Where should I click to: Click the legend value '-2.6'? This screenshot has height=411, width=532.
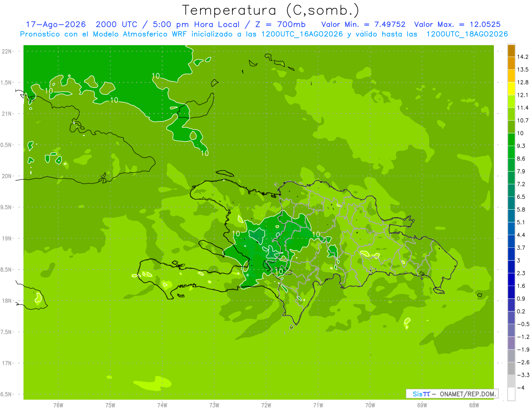point(523,362)
